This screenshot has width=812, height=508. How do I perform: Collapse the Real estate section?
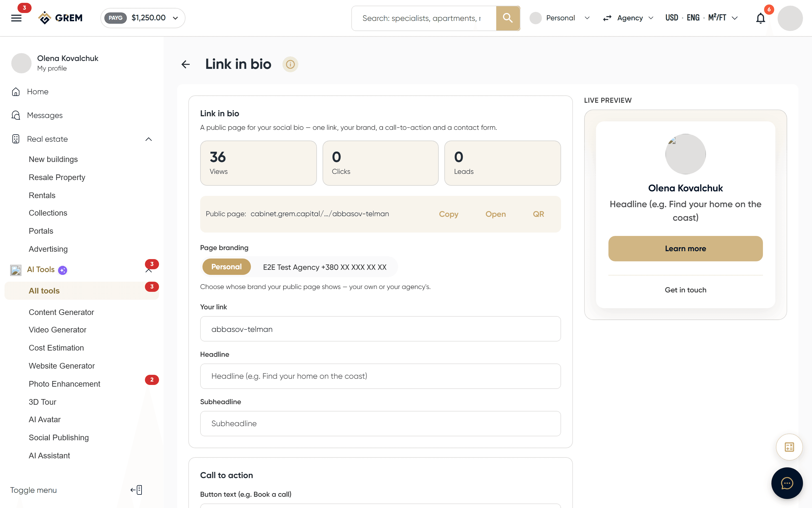point(149,139)
